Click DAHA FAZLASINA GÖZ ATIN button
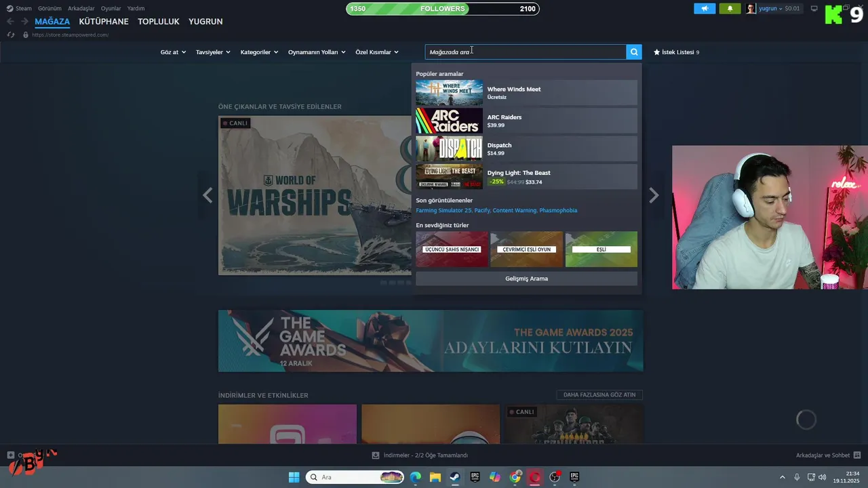 [x=599, y=394]
